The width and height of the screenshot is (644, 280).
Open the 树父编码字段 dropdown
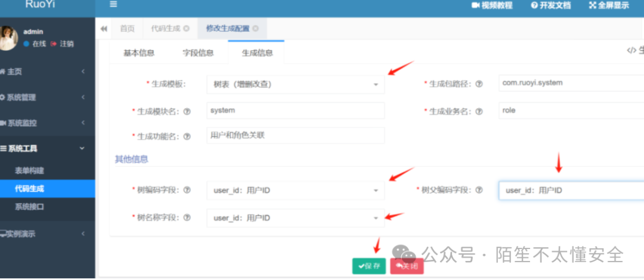[x=571, y=191]
